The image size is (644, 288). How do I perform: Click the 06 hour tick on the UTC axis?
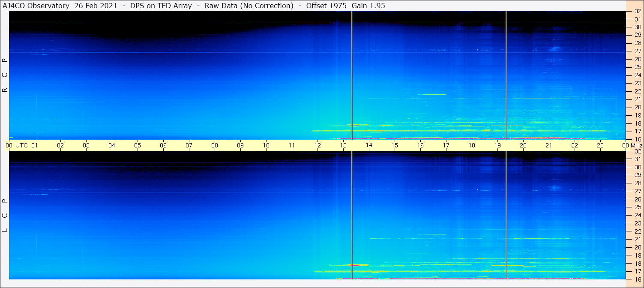[163, 145]
